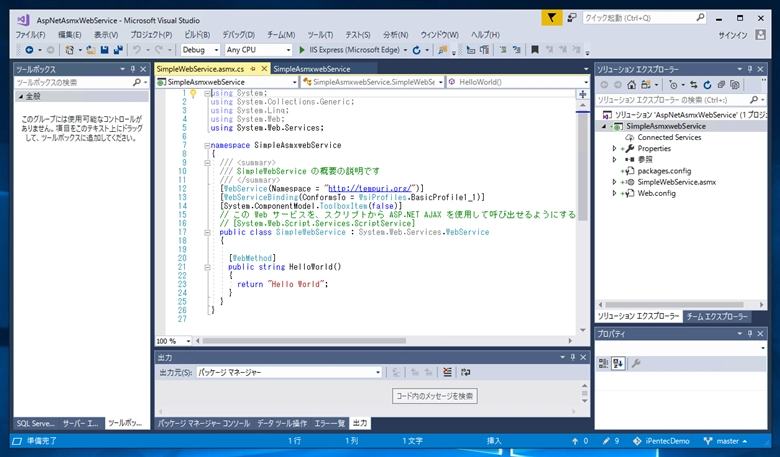Click the lightbulb quick actions icon on line 1
Screen dimensions: 780x457
pyautogui.click(x=193, y=93)
